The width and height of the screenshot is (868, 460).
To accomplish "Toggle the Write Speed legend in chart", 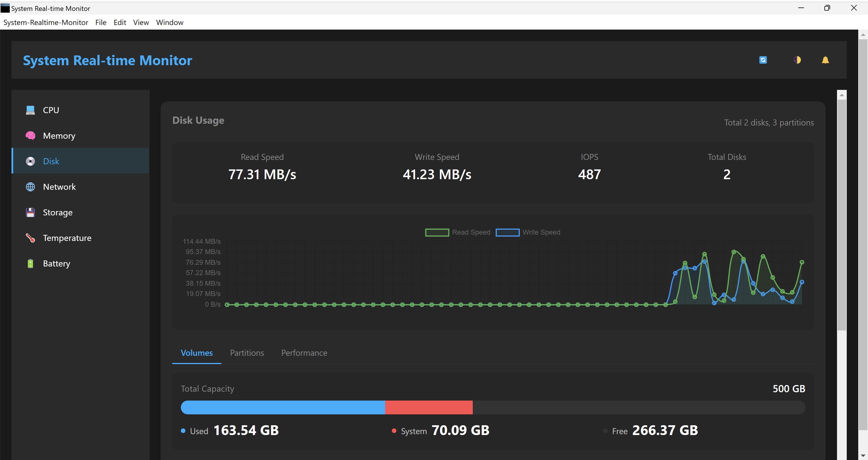I will [528, 232].
